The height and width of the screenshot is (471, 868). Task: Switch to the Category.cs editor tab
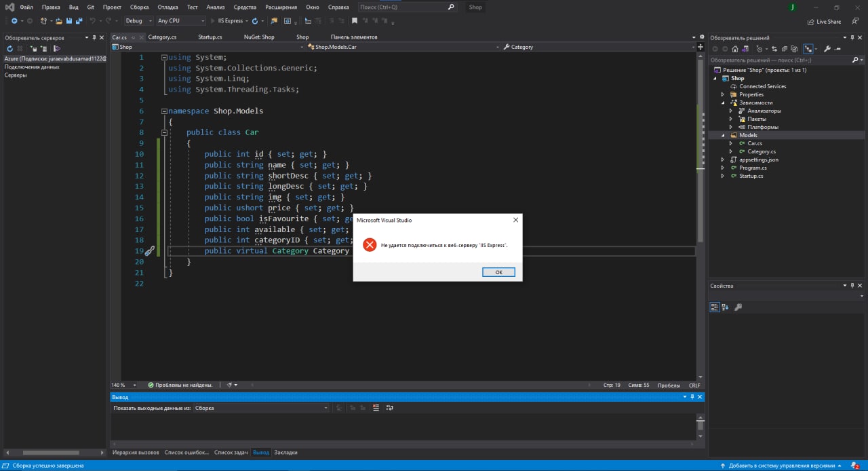click(x=162, y=37)
